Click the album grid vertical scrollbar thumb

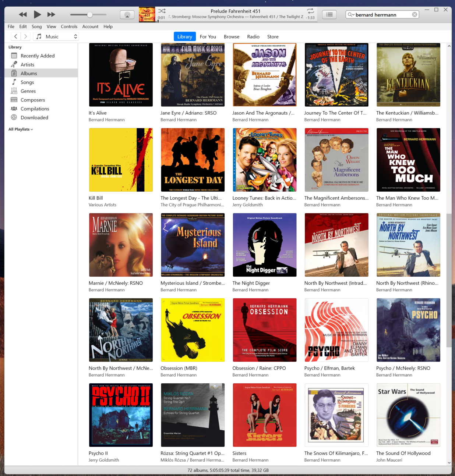point(449,280)
